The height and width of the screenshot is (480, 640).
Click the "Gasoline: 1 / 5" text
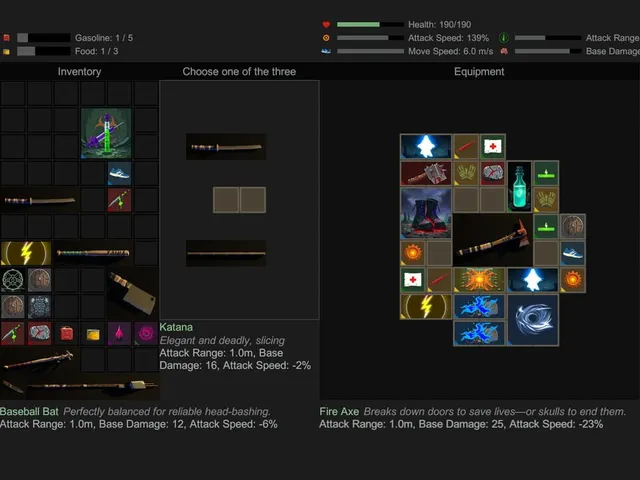[x=104, y=38]
